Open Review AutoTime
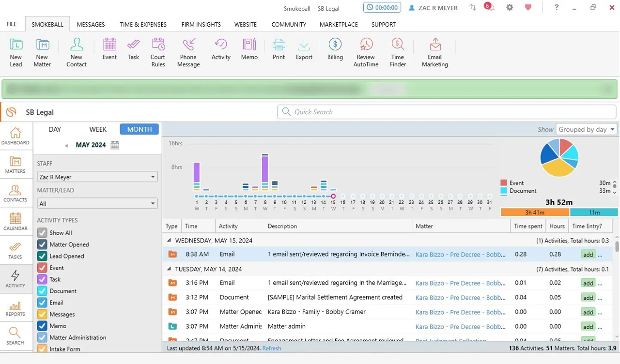Image resolution: width=620 pixels, height=364 pixels. click(366, 52)
